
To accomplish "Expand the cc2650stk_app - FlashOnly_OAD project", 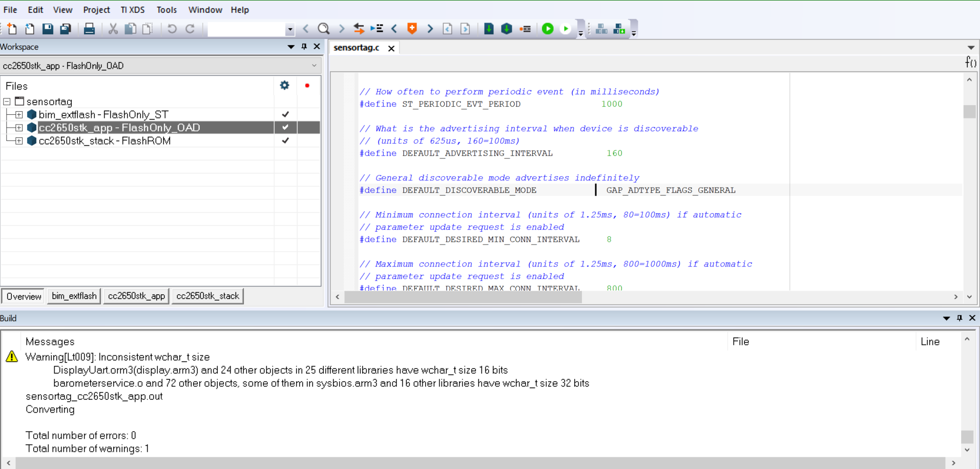I will tap(19, 128).
